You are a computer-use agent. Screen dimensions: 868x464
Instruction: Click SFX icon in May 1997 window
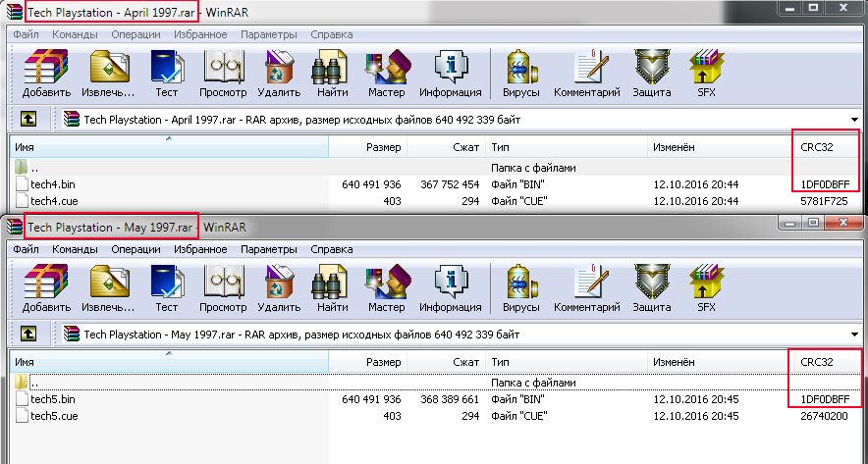(x=706, y=283)
